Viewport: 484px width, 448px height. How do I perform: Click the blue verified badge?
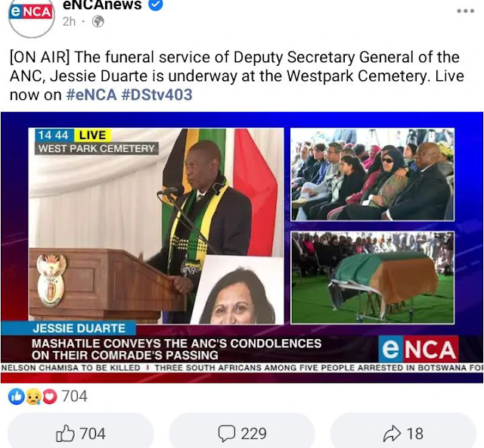pyautogui.click(x=156, y=5)
